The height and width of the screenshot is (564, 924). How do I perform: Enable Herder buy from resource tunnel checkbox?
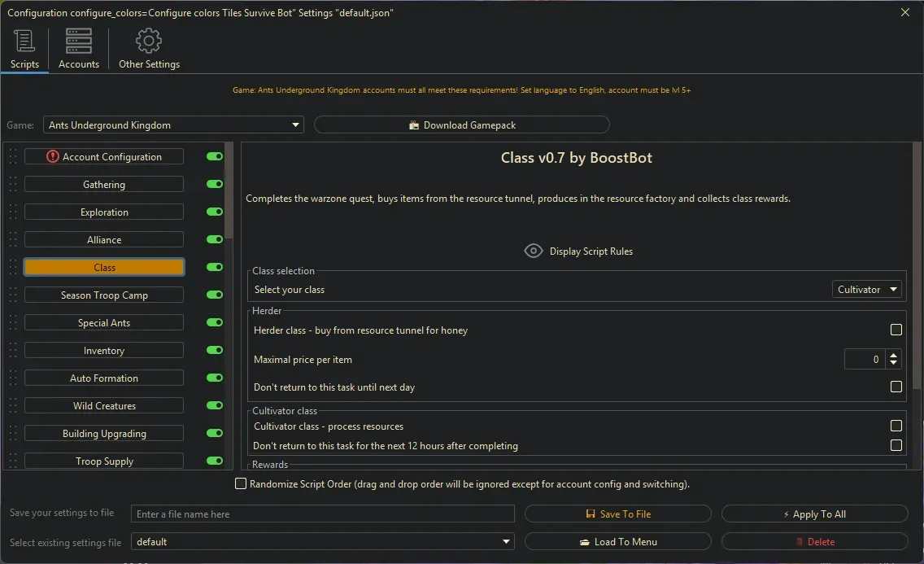click(896, 330)
